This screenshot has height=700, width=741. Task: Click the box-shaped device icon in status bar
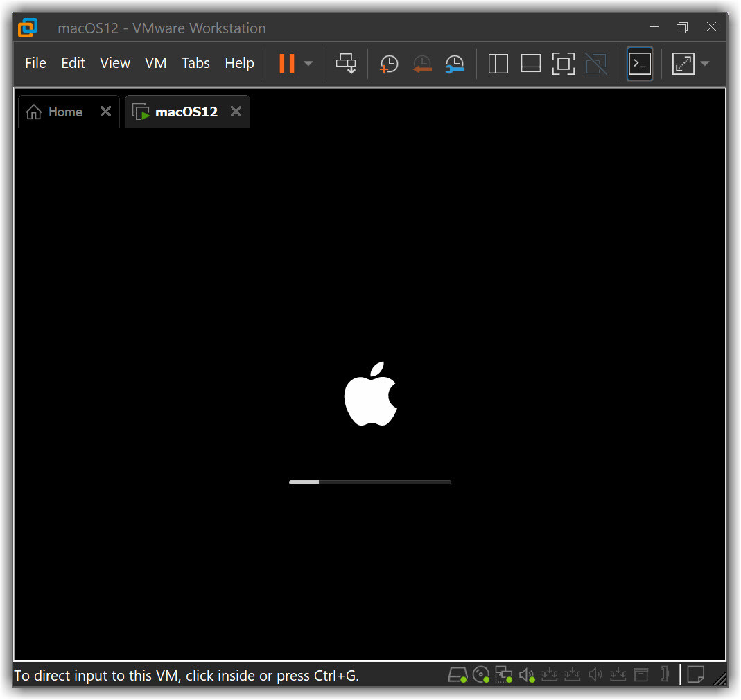click(640, 674)
